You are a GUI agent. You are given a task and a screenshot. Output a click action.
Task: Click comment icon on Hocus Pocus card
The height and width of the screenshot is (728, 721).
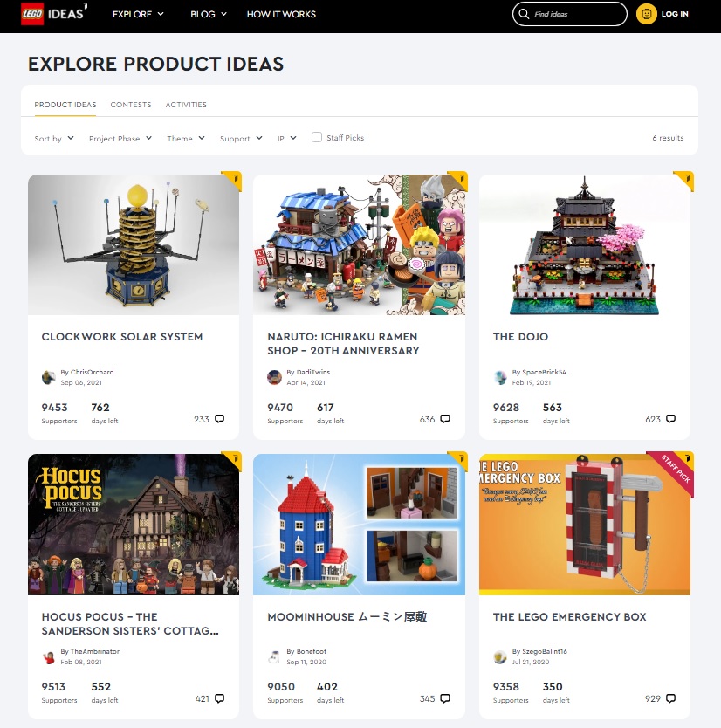click(x=220, y=698)
